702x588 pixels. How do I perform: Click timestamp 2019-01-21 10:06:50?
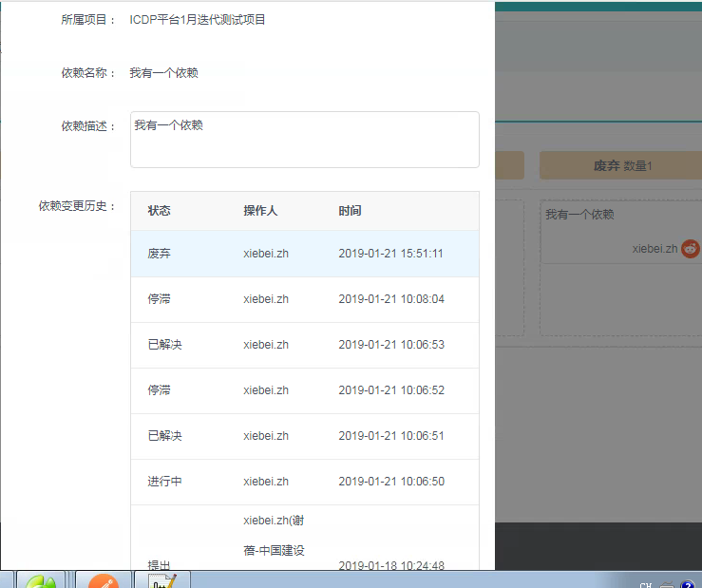point(391,482)
